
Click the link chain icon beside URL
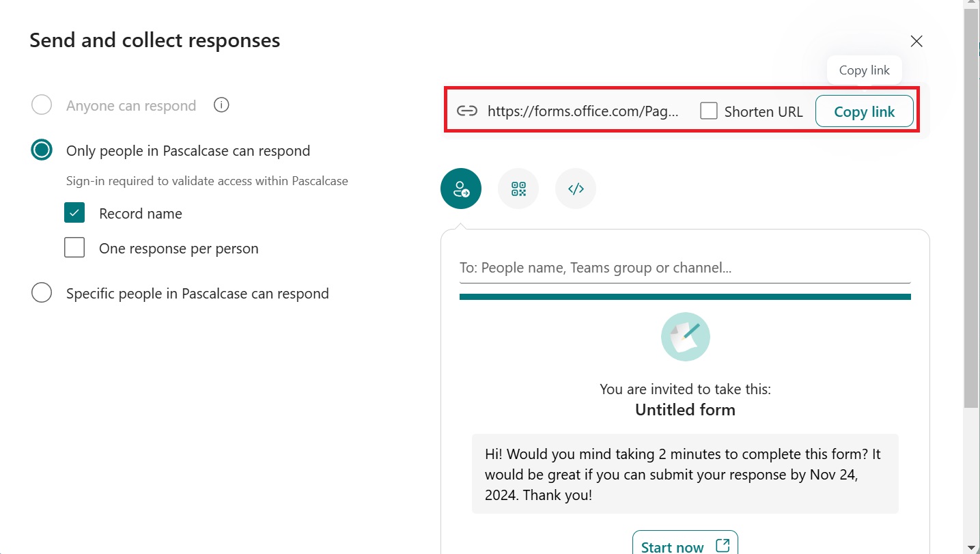[x=467, y=111]
